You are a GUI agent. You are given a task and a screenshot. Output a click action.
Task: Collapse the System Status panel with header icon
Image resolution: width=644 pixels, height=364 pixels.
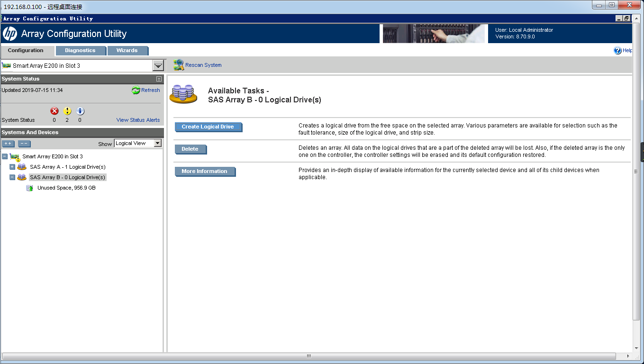[x=159, y=79]
